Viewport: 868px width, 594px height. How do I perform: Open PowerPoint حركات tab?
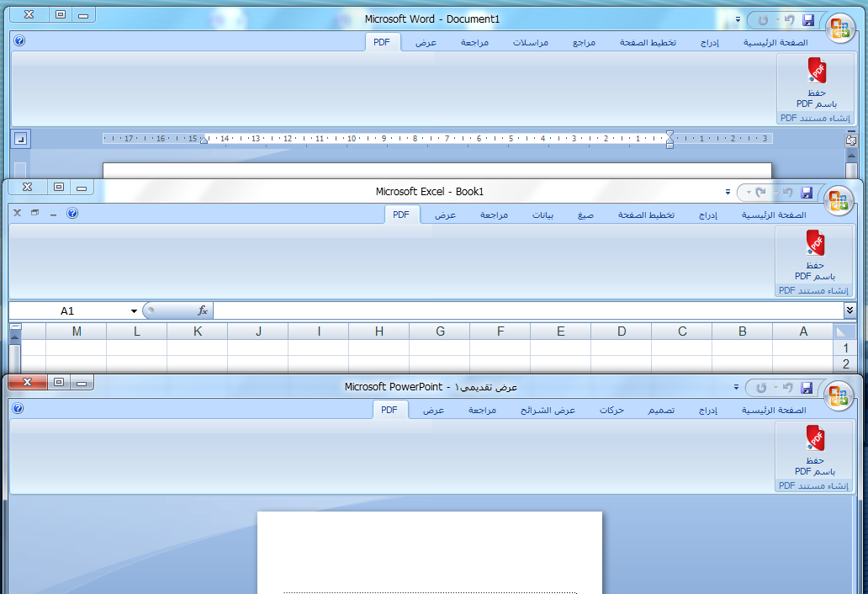pos(611,411)
